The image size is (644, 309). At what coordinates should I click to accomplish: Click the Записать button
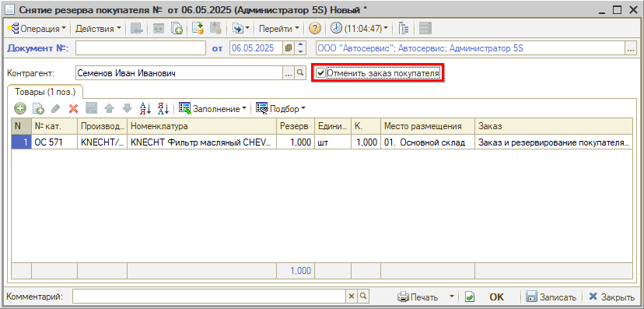coord(552,297)
